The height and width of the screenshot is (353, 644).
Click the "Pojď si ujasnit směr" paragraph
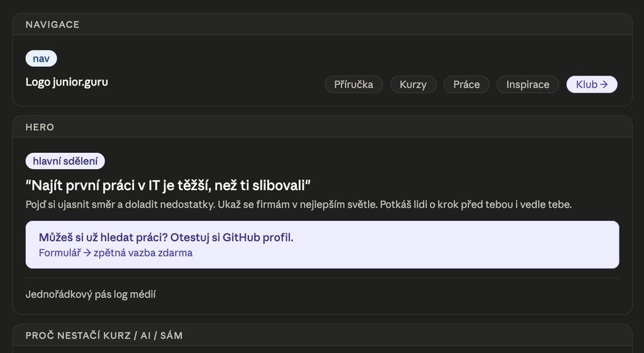[298, 205]
